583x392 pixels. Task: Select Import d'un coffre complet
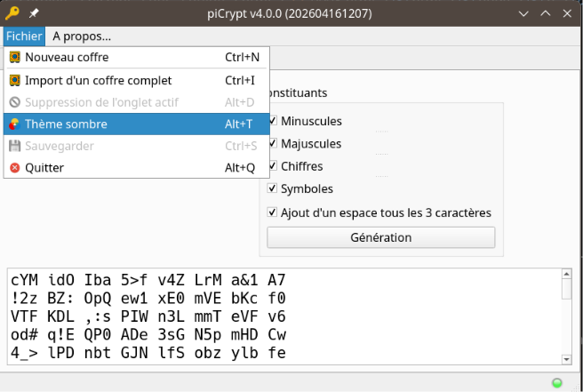coord(137,80)
